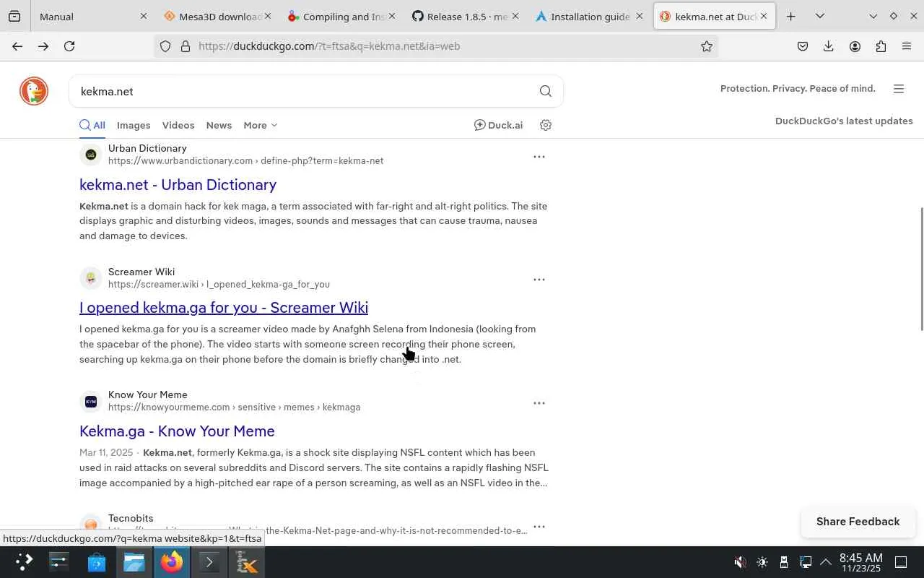This screenshot has width=924, height=578.
Task: Open the Firefox View icon left of the tabs
Action: (14, 16)
